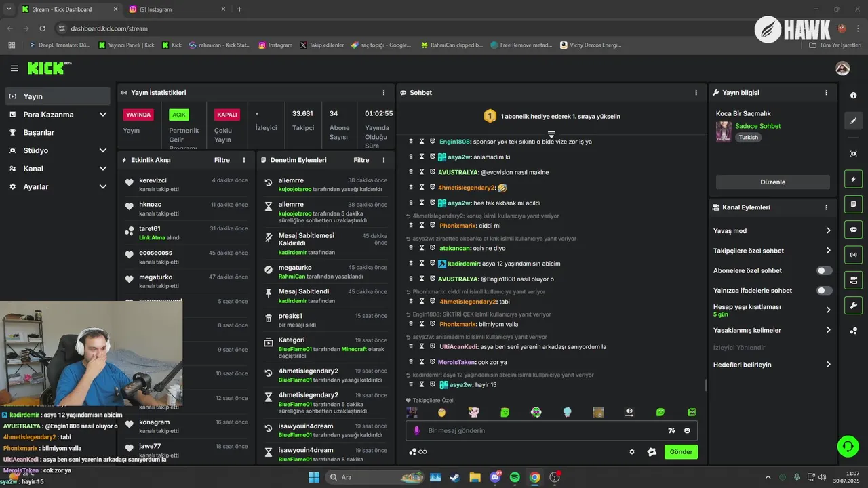
Task: Open the emoji picker in message box
Action: [687, 430]
